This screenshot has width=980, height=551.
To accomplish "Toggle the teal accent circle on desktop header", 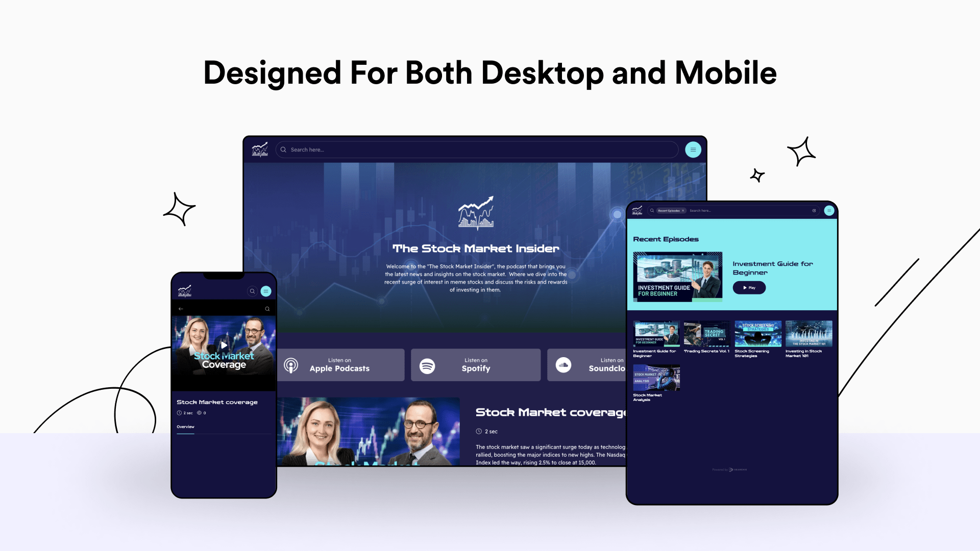I will click(x=693, y=149).
